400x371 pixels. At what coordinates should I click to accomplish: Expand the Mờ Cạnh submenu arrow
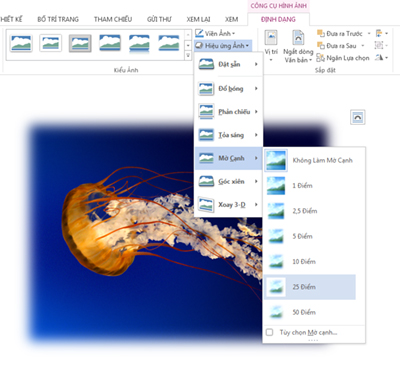click(256, 158)
